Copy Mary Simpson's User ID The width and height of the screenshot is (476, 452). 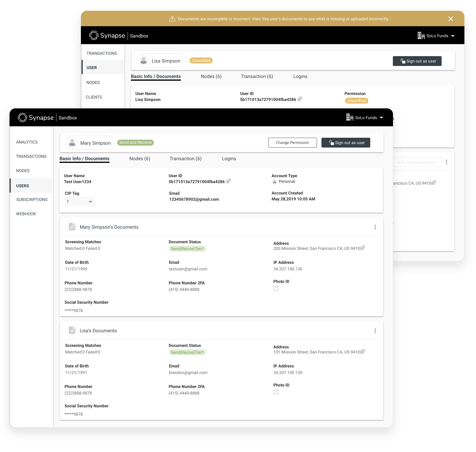(x=228, y=181)
